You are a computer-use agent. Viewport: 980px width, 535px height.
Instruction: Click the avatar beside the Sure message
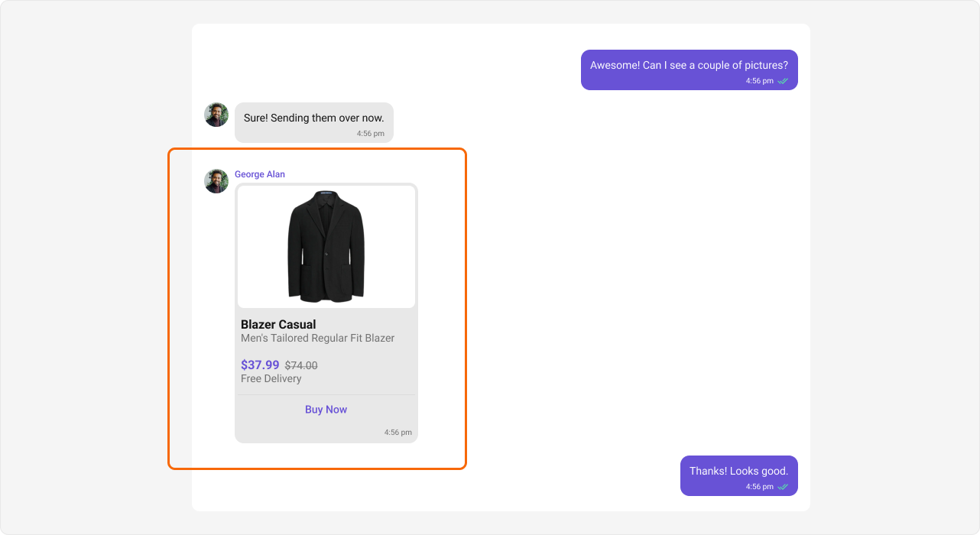pyautogui.click(x=216, y=114)
